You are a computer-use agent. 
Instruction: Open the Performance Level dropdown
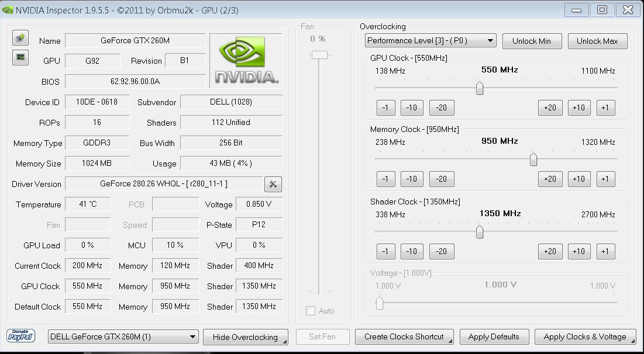tap(431, 41)
